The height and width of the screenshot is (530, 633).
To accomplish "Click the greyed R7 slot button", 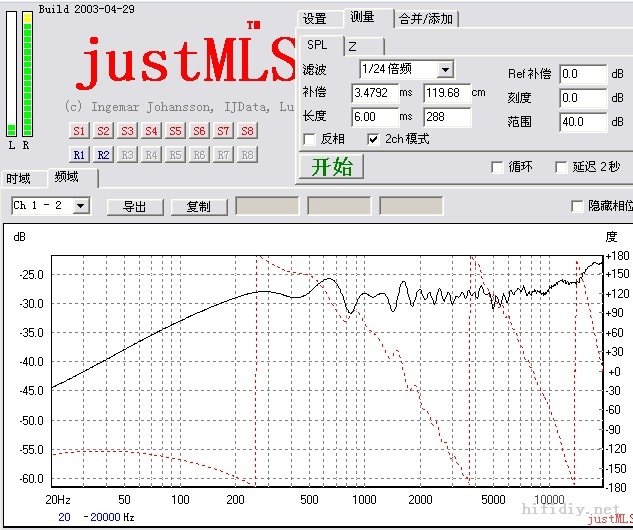I will pos(223,155).
